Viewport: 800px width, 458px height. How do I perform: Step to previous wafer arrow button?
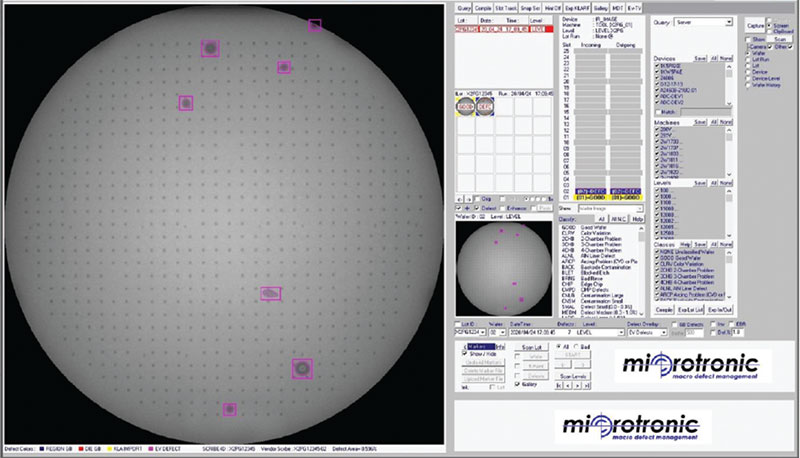568,386
